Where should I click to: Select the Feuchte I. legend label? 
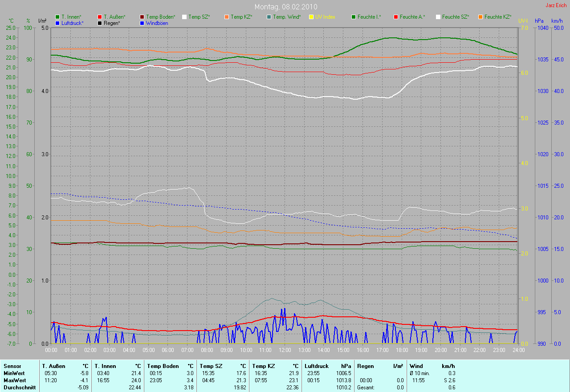pyautogui.click(x=369, y=17)
